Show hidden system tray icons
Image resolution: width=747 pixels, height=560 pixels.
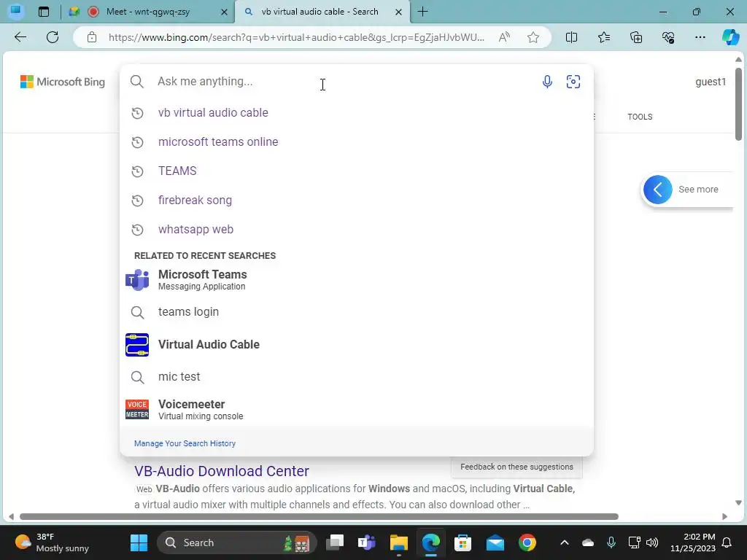[x=565, y=542]
